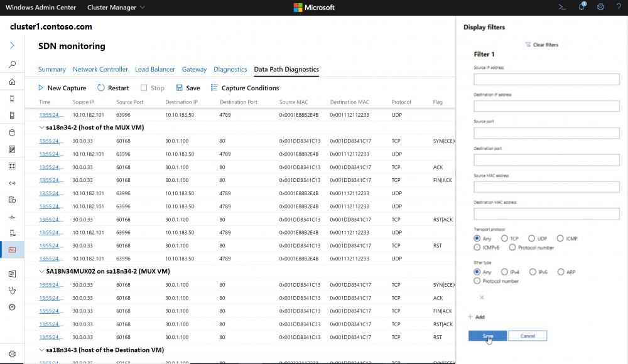Cancel the display filters panel
Image resolution: width=628 pixels, height=364 pixels.
pos(528,336)
